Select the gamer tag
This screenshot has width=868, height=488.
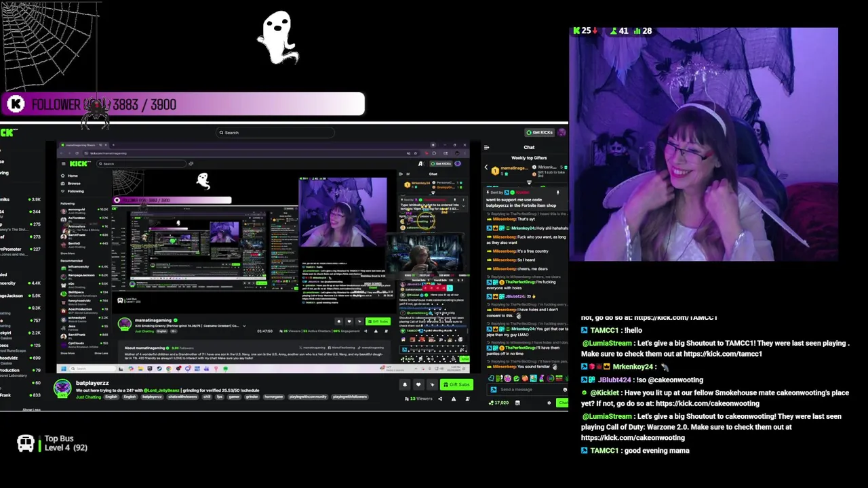click(x=234, y=397)
